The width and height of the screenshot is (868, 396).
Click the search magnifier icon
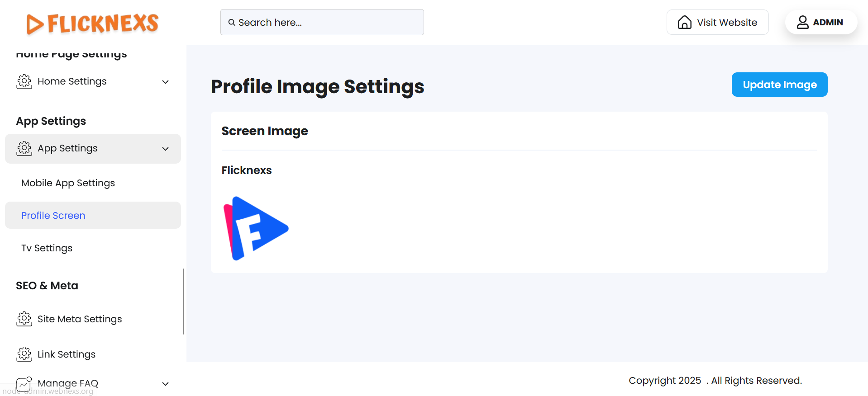tap(232, 23)
